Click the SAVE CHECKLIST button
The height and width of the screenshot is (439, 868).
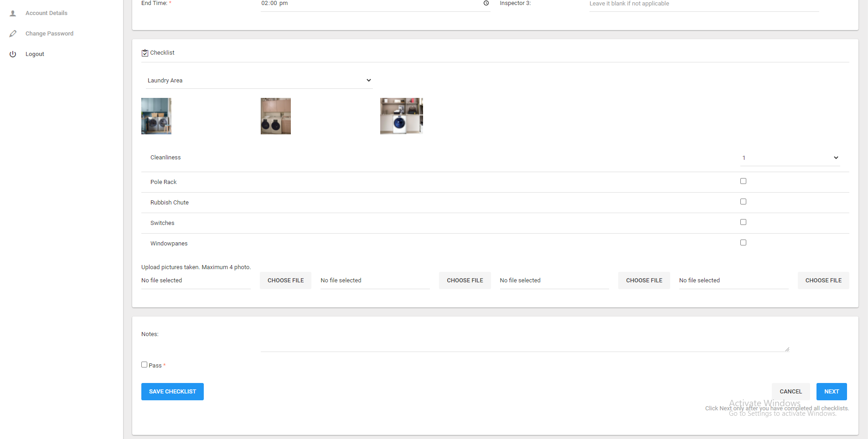click(x=172, y=392)
